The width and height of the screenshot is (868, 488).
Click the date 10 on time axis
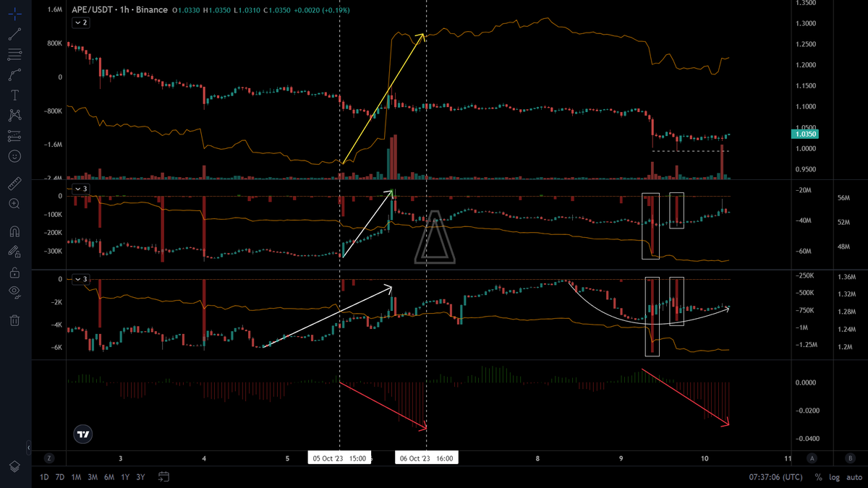[x=705, y=458]
